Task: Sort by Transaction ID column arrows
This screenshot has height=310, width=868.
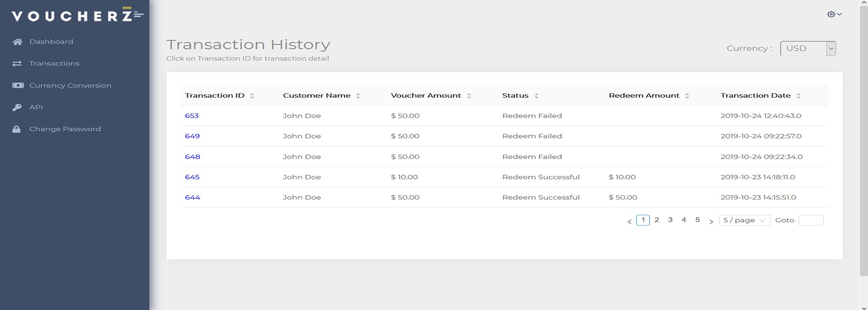Action: coord(252,96)
